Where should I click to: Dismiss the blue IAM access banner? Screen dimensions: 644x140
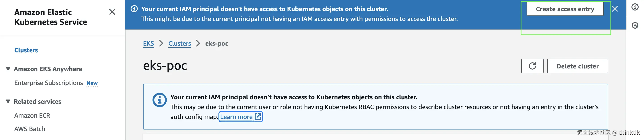[615, 9]
